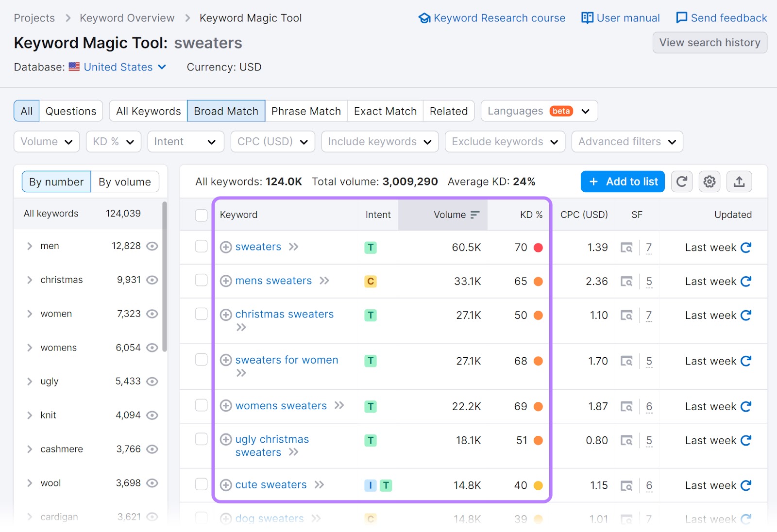Click the Add to list button
The image size is (777, 532).
pos(623,182)
